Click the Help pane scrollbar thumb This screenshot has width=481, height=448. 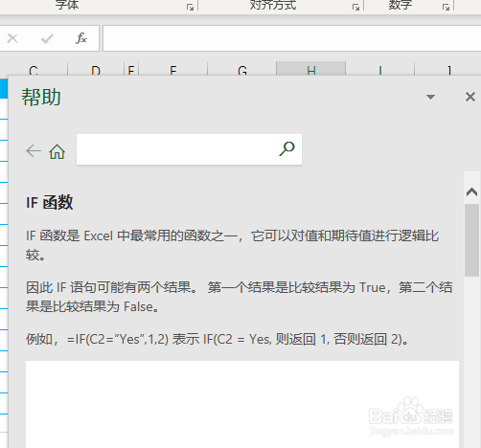point(471,240)
